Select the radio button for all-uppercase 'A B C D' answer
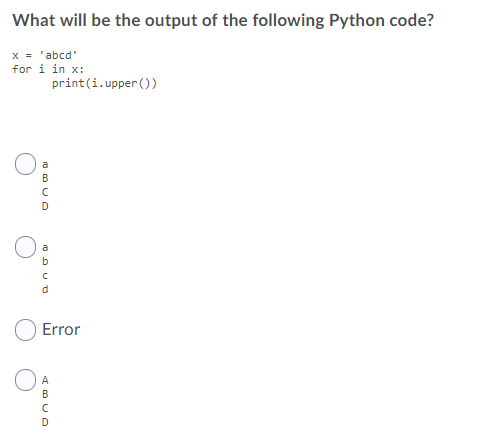Viewport: 495px width, 444px height. click(25, 380)
